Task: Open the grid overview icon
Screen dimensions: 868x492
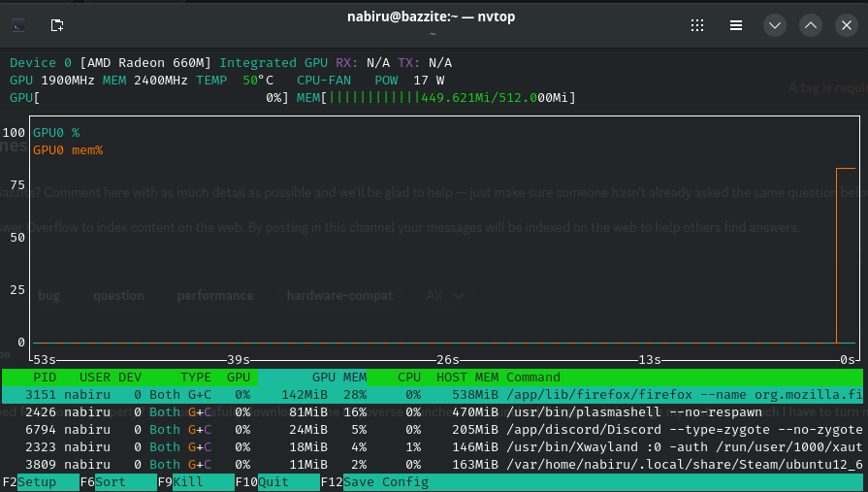Action: (697, 25)
